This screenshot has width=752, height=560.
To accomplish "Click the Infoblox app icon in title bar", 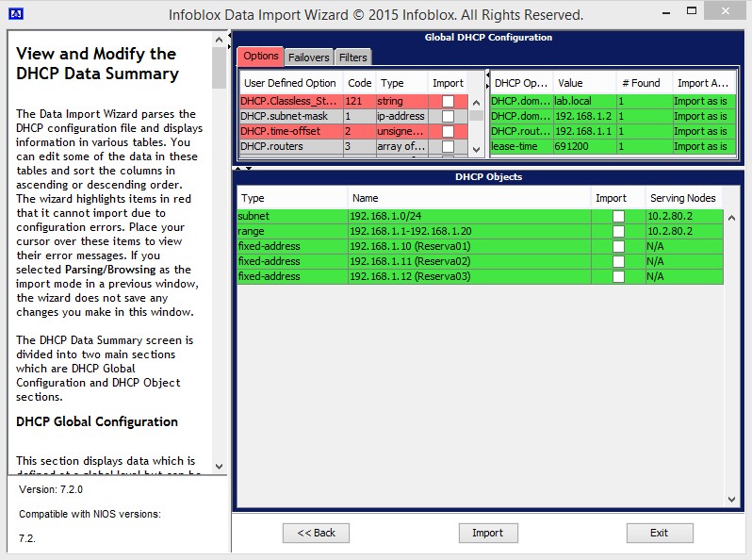I will (16, 15).
